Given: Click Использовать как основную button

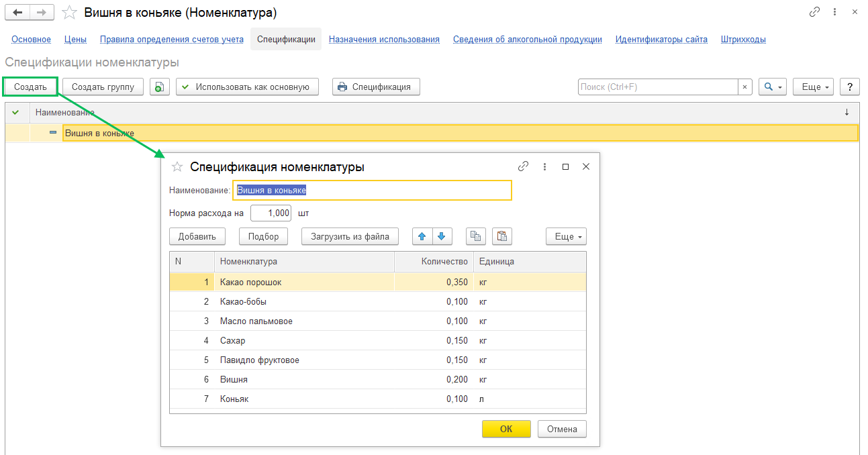Looking at the screenshot, I should pos(247,87).
